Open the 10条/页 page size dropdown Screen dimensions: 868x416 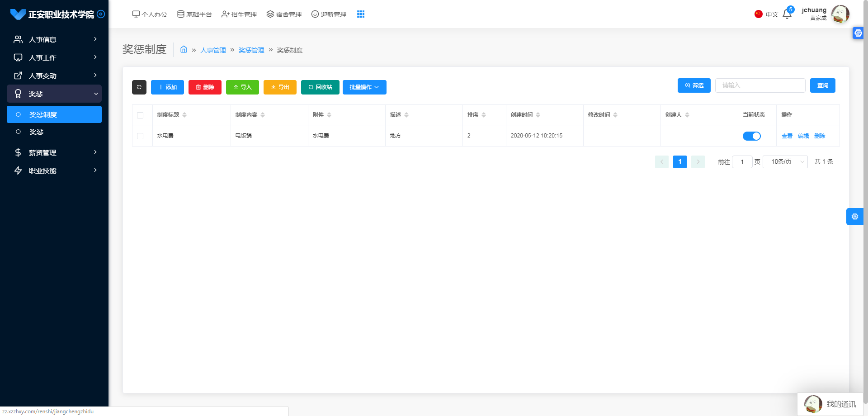(x=785, y=161)
